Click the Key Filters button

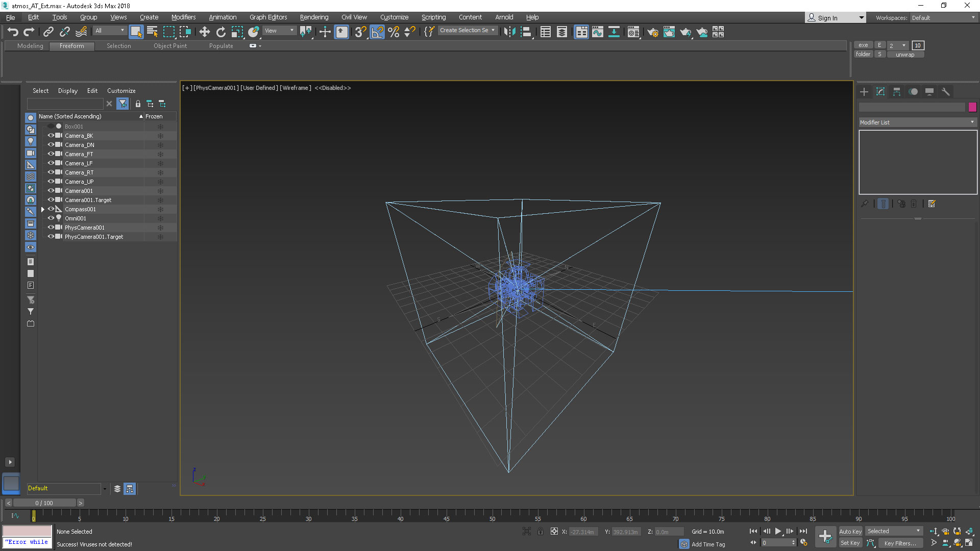[x=900, y=543]
